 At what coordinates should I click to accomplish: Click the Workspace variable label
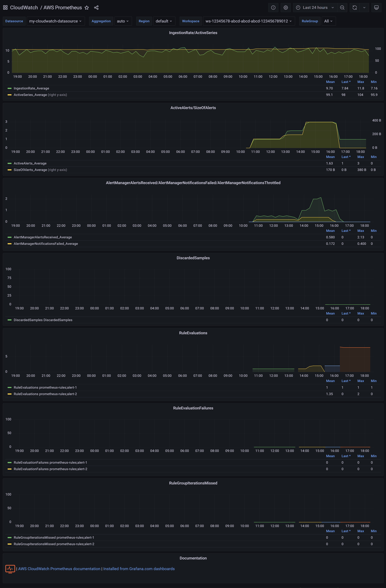pyautogui.click(x=190, y=21)
